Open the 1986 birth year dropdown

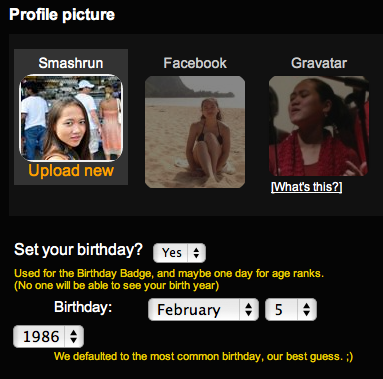[48, 336]
